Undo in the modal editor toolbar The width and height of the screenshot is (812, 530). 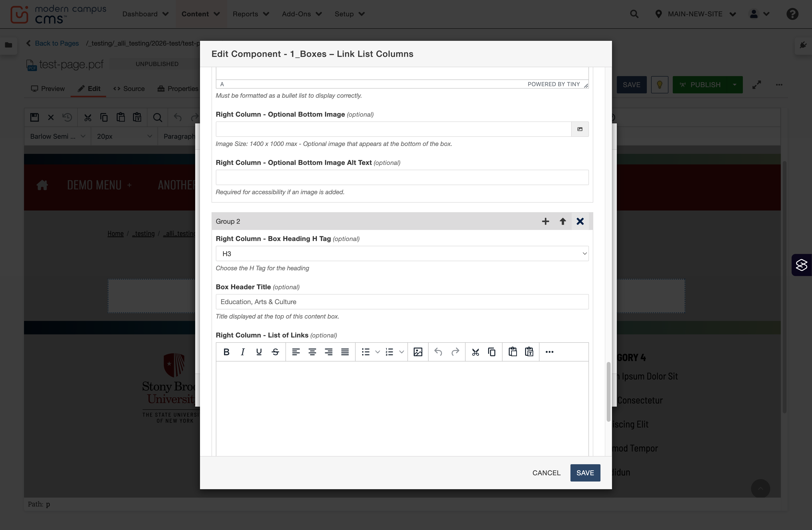coord(438,352)
